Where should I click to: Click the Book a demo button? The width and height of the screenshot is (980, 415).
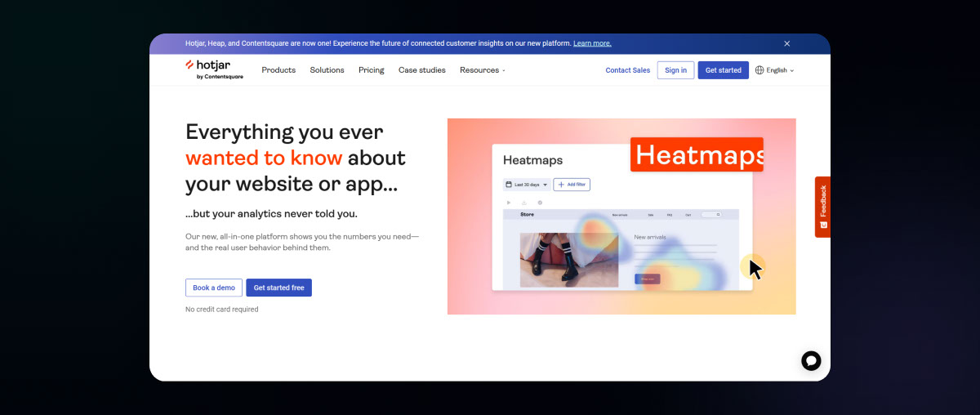pyautogui.click(x=214, y=288)
